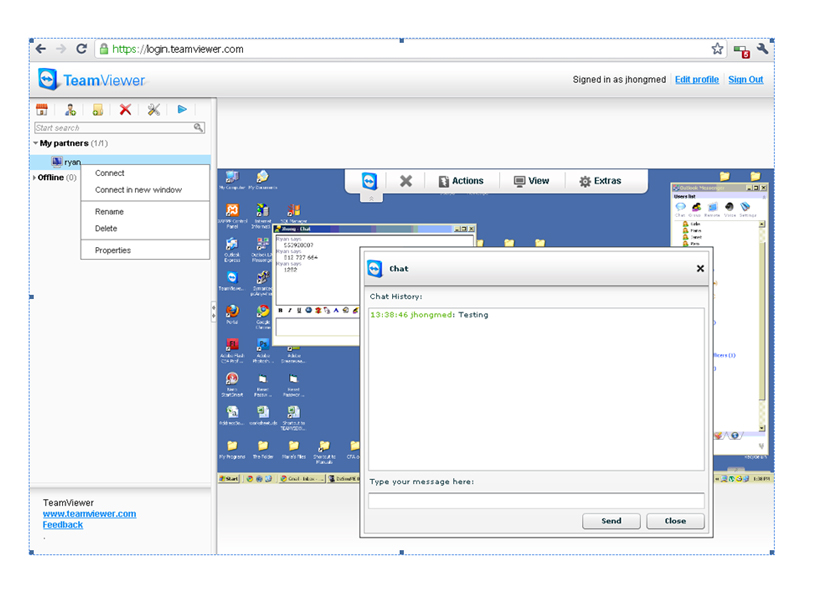Select the Add group folder icon
The width and height of the screenshot is (836, 589).
(98, 109)
